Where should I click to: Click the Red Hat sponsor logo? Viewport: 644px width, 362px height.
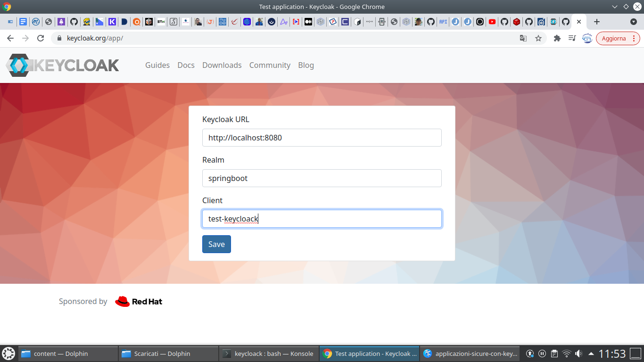139,302
